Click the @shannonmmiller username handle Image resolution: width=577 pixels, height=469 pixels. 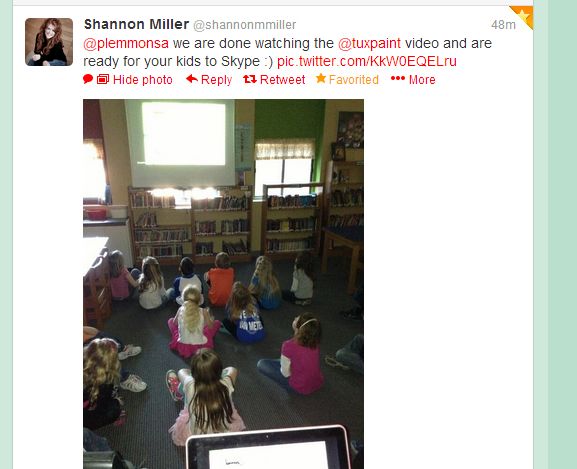244,25
